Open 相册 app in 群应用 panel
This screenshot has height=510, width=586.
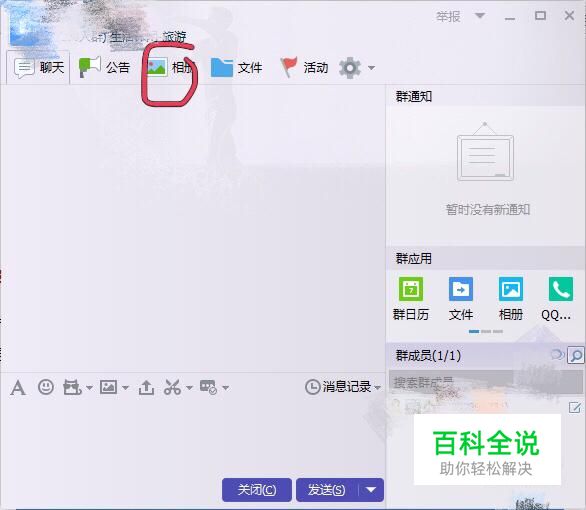tap(511, 299)
